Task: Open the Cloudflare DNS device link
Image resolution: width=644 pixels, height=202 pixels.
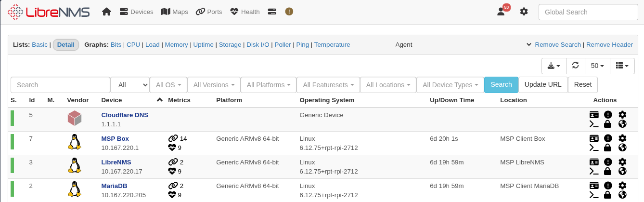Action: pyautogui.click(x=125, y=115)
